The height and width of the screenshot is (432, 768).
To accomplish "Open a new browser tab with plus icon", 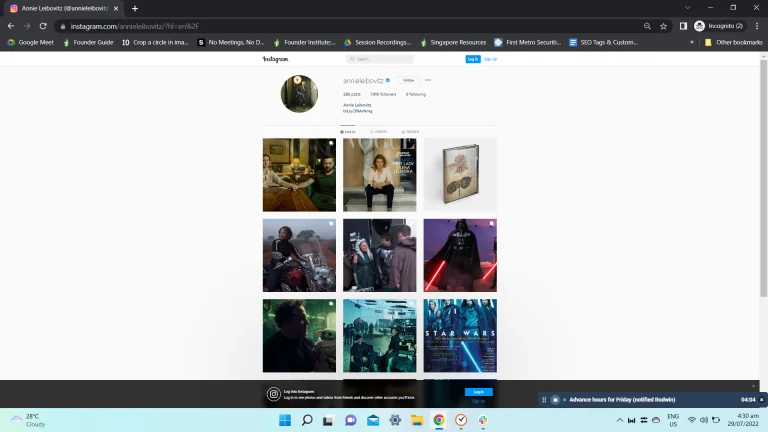I will (135, 8).
